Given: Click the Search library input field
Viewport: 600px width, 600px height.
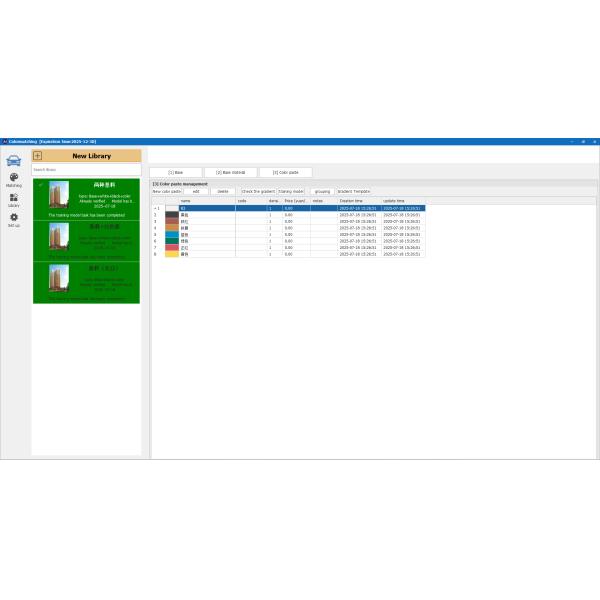Looking at the screenshot, I should (x=86, y=169).
